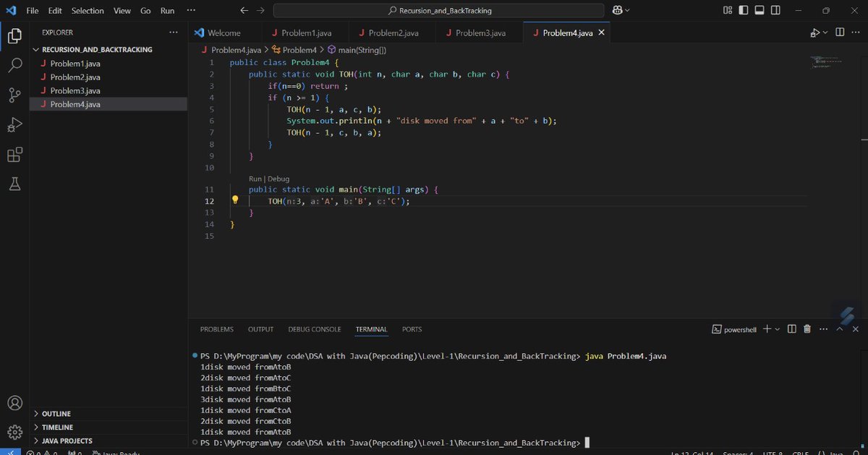Go back with the left arrow

coord(244,11)
